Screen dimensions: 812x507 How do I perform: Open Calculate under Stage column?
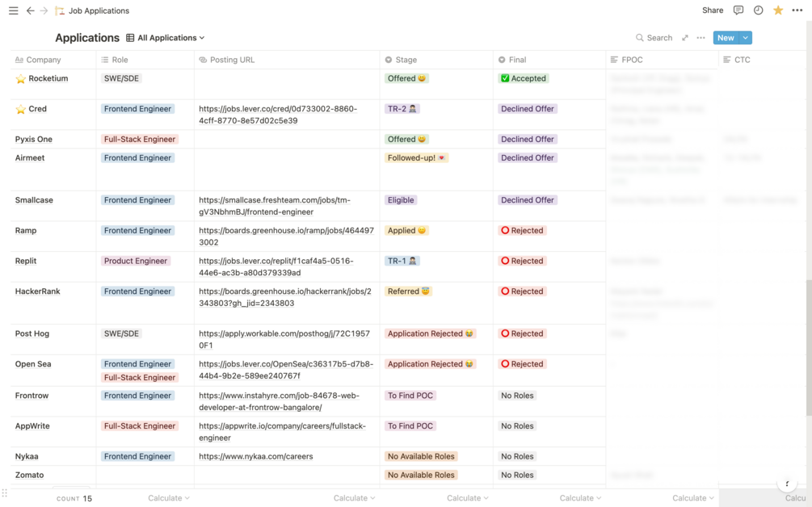(x=468, y=498)
